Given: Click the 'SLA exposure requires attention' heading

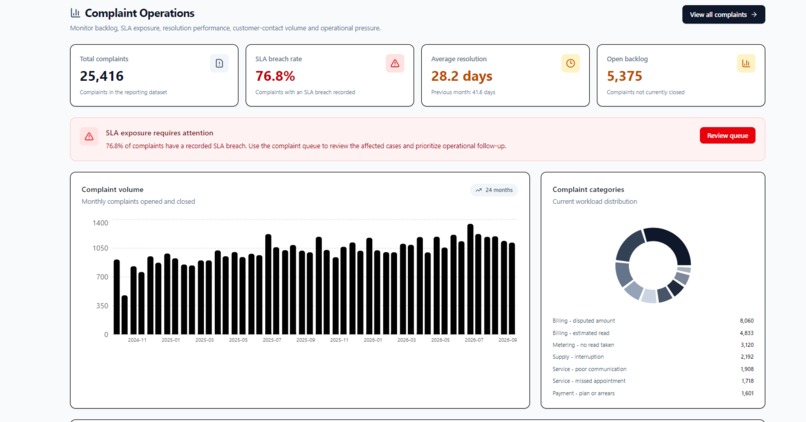Looking at the screenshot, I should (x=159, y=133).
